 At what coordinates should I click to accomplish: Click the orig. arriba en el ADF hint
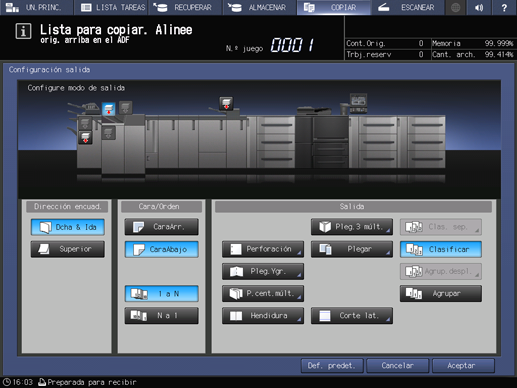click(85, 40)
